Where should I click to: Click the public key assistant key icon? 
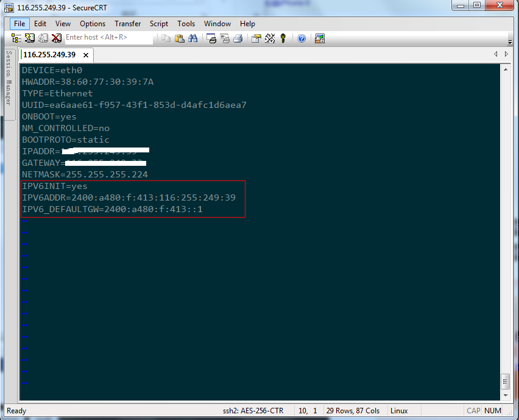(x=283, y=38)
